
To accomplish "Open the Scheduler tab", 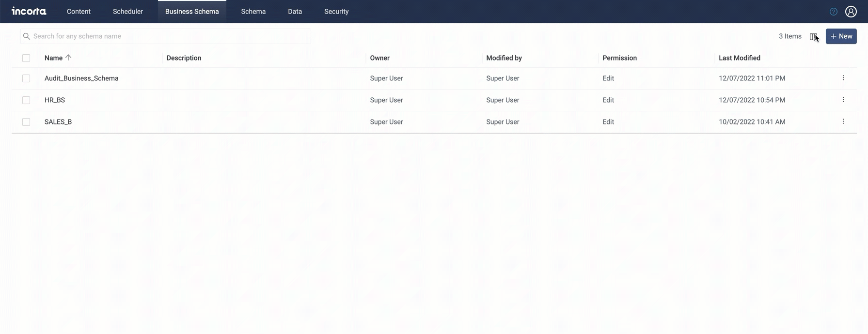I will [128, 12].
